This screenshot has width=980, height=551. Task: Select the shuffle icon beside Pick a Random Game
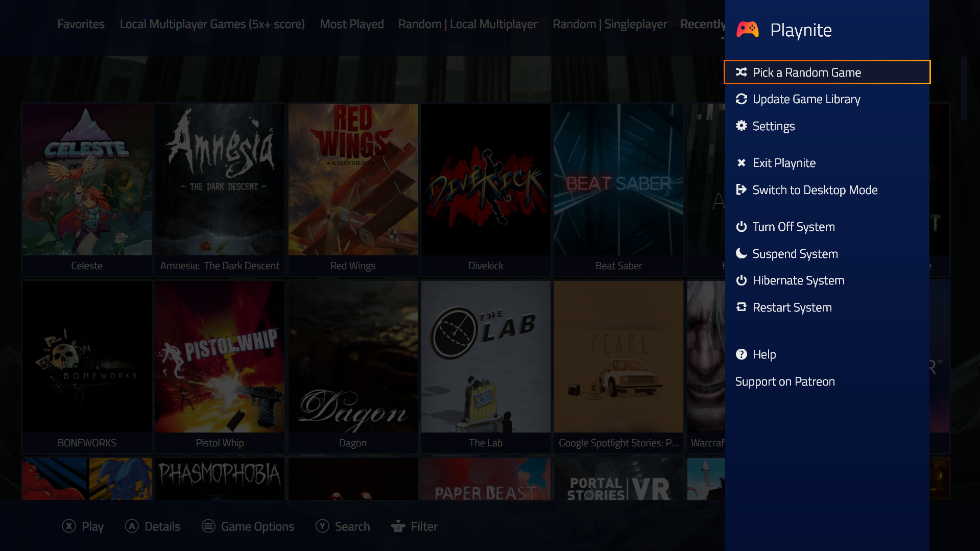click(x=742, y=72)
